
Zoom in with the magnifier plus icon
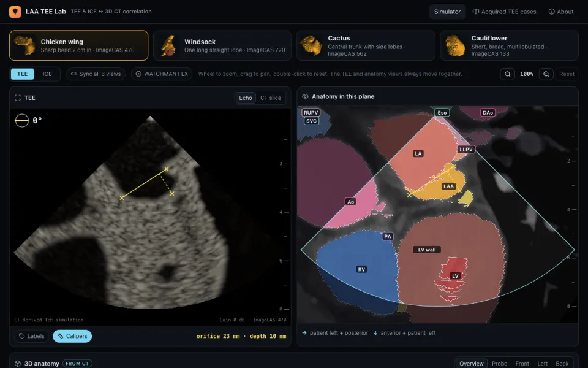point(546,74)
